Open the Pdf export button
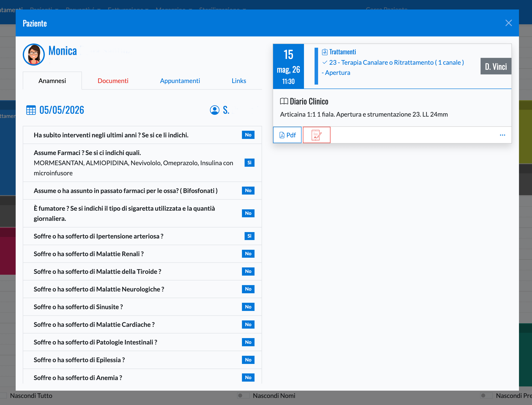Image resolution: width=532 pixels, height=405 pixels. click(x=287, y=135)
